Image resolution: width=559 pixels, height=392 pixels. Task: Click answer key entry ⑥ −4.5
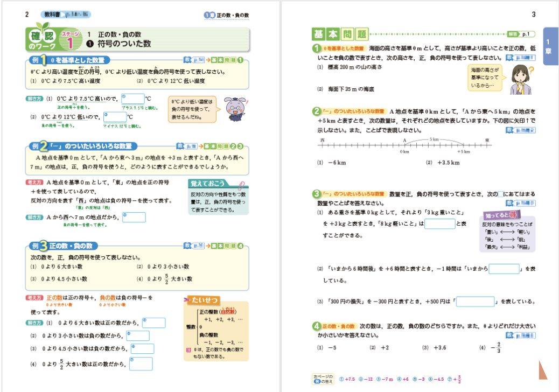(x=436, y=379)
